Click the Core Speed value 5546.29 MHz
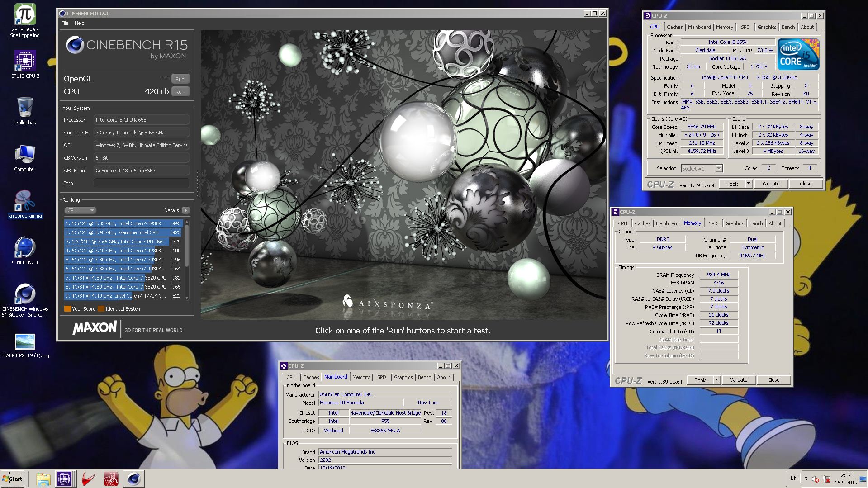868x488 pixels. coord(702,127)
